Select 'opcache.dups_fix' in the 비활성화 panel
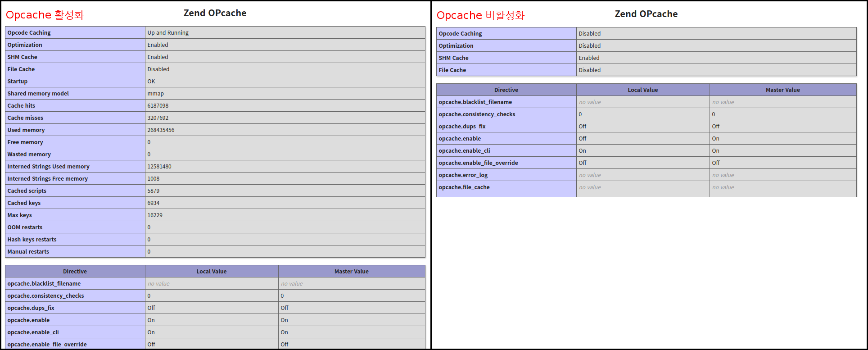The image size is (868, 350). point(462,126)
